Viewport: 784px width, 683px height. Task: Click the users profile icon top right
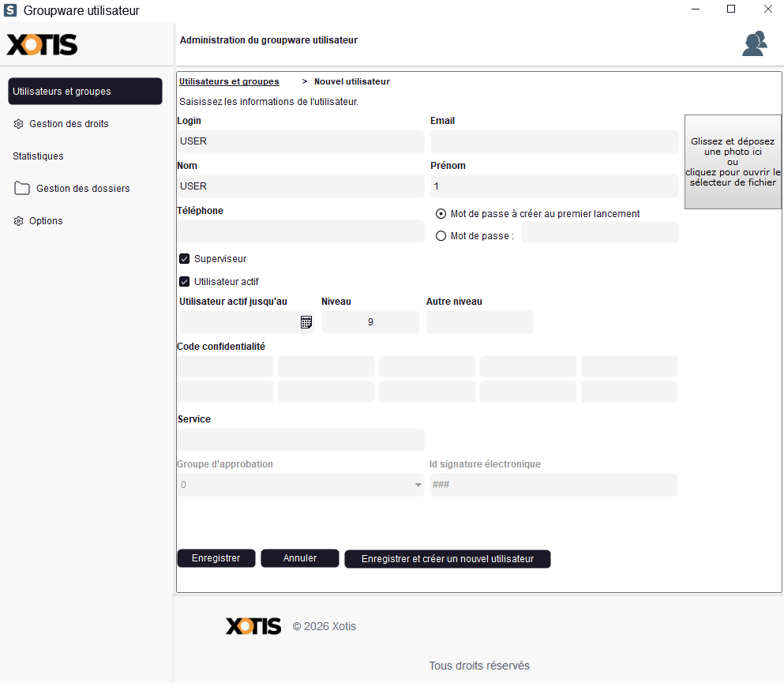tap(754, 43)
